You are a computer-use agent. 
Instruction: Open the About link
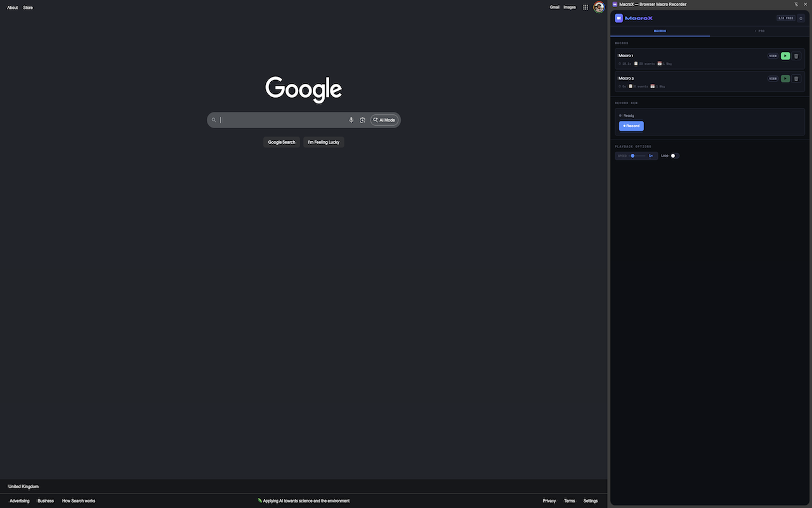coord(13,8)
